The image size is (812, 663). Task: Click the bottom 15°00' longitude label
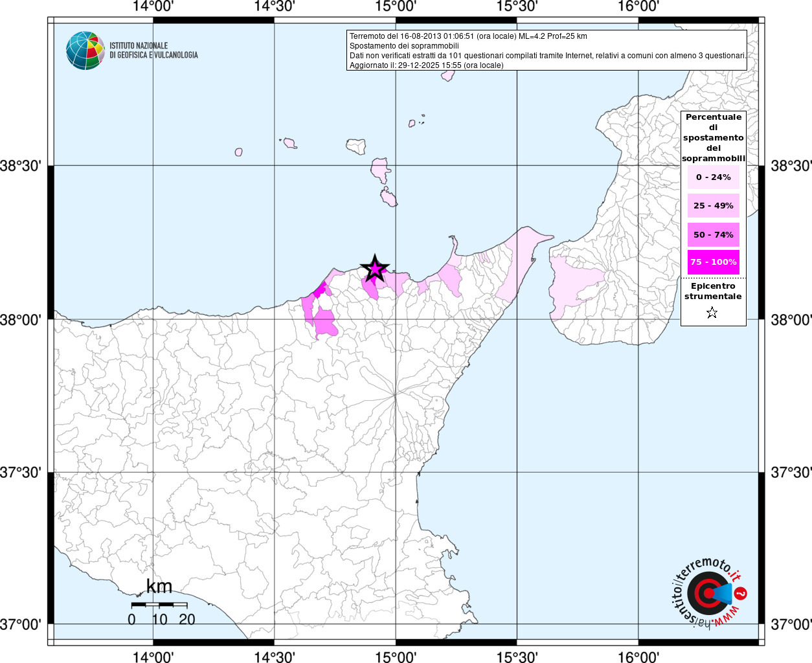click(396, 657)
